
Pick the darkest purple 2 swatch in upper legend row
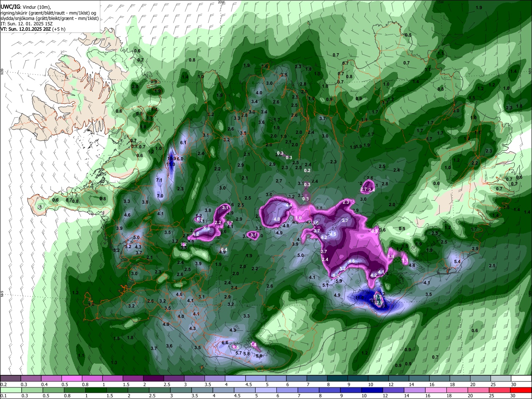point(153,378)
